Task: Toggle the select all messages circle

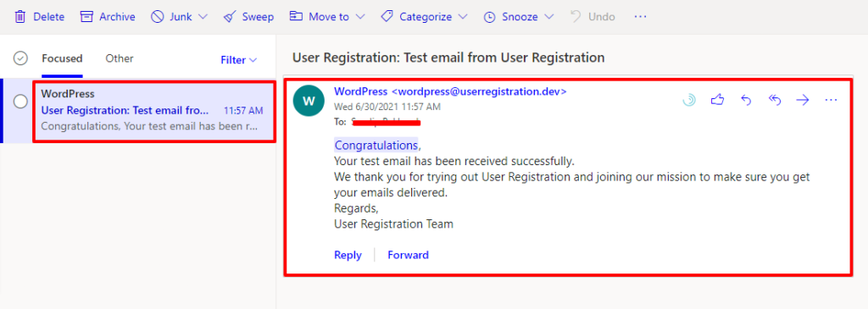Action: point(20,58)
